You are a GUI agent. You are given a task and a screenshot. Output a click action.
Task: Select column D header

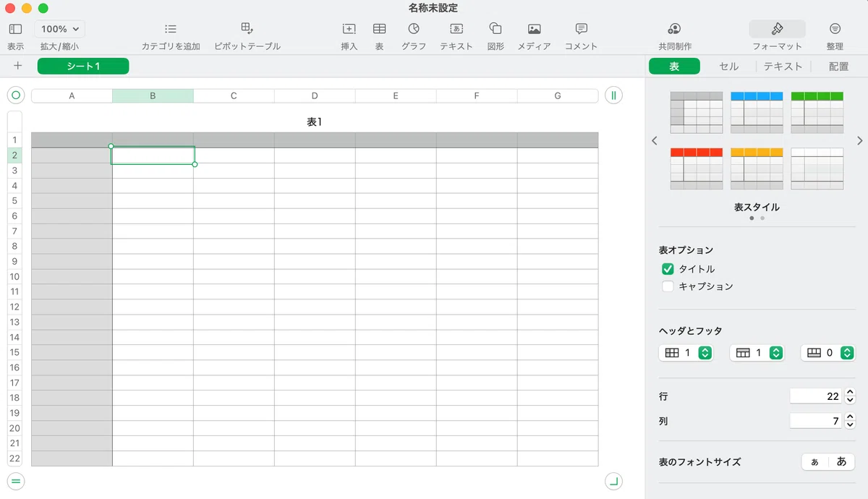(315, 95)
